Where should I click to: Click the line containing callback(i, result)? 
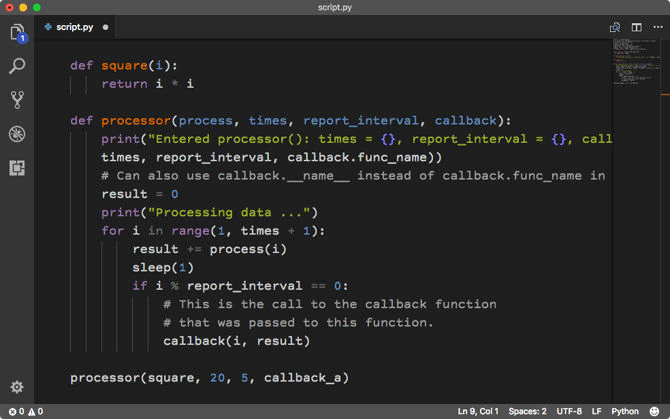tap(237, 341)
